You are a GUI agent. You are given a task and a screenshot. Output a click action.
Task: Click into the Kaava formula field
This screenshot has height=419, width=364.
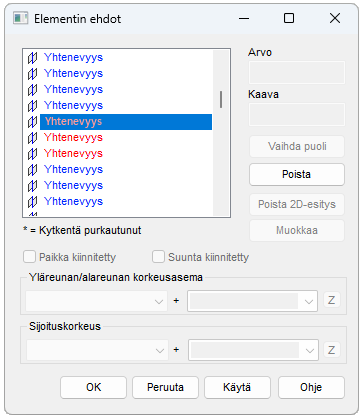click(x=297, y=114)
